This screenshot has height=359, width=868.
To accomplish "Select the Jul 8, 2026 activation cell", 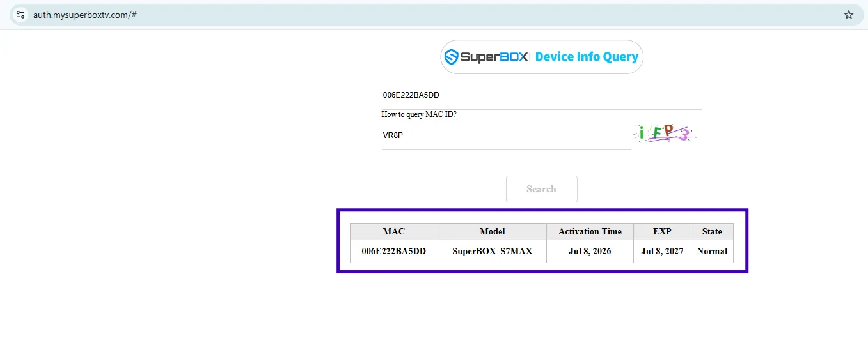I will pos(590,251).
